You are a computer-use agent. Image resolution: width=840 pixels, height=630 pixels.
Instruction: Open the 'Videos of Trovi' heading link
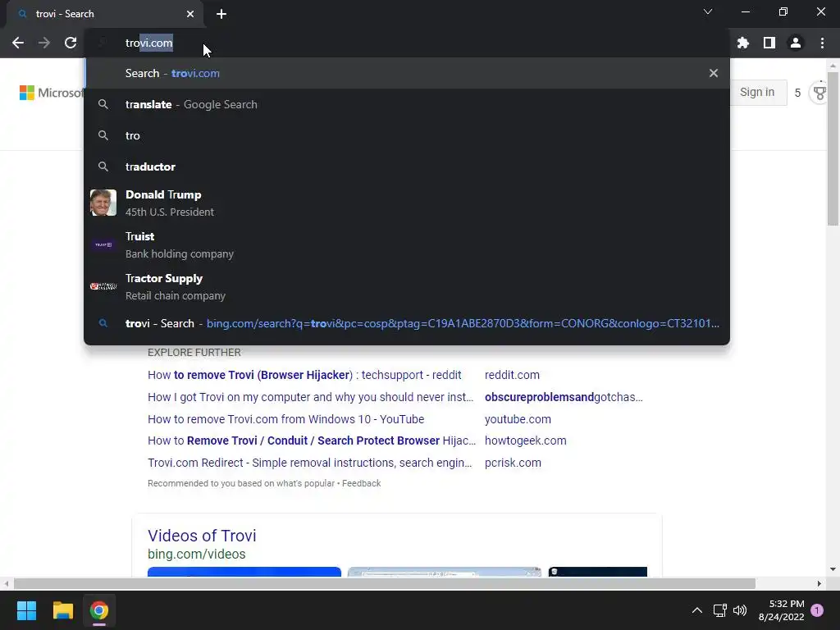click(x=202, y=536)
